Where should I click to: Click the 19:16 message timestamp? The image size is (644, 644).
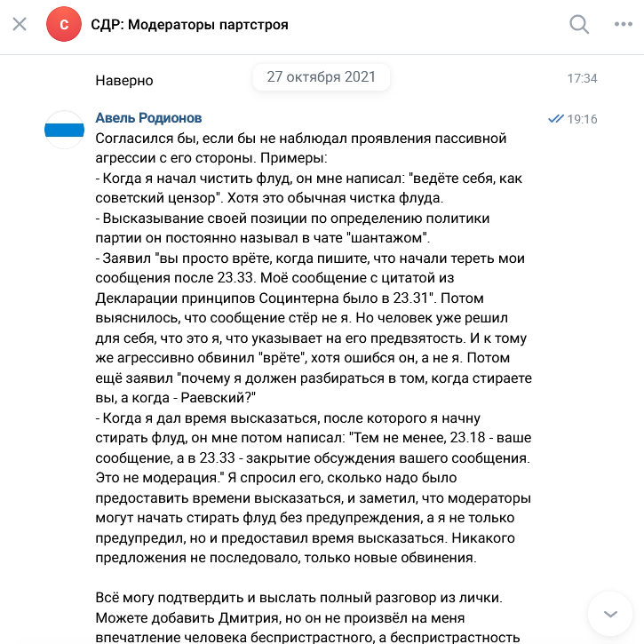[x=583, y=119]
